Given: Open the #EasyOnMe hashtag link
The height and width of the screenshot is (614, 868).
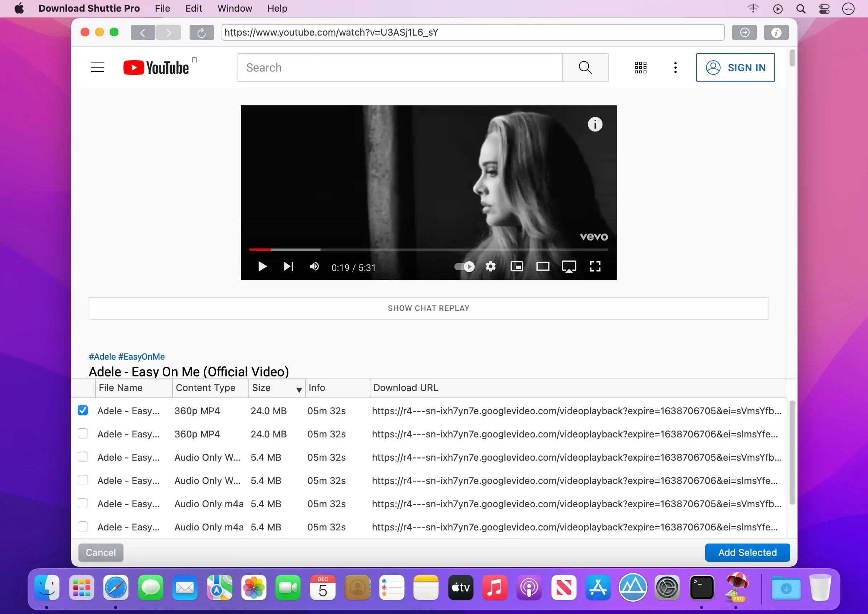Looking at the screenshot, I should (x=141, y=356).
